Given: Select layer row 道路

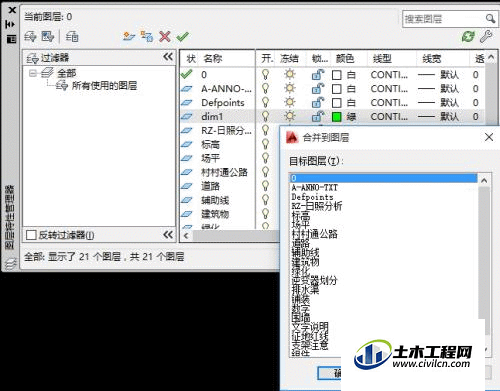Looking at the screenshot, I should tap(210, 186).
